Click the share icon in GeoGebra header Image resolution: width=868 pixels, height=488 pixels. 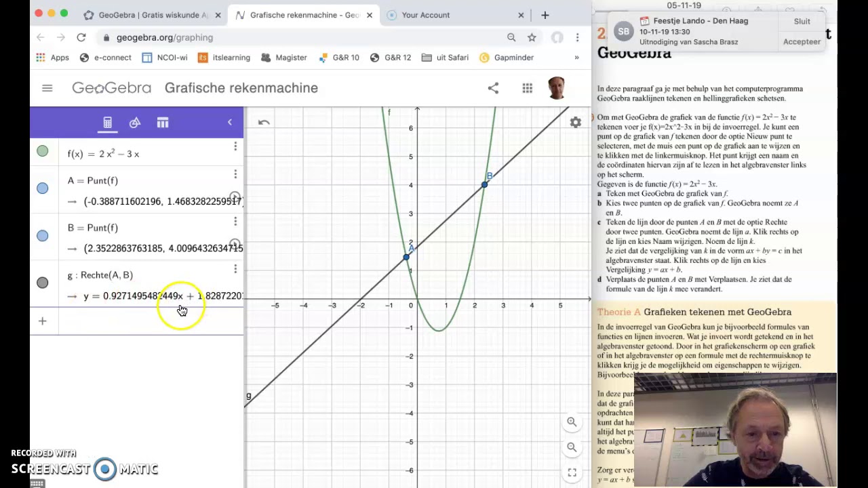click(x=493, y=88)
